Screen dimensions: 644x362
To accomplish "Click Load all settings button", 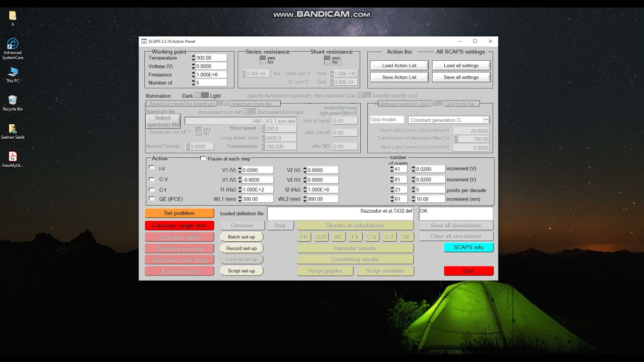I will pyautogui.click(x=461, y=65).
